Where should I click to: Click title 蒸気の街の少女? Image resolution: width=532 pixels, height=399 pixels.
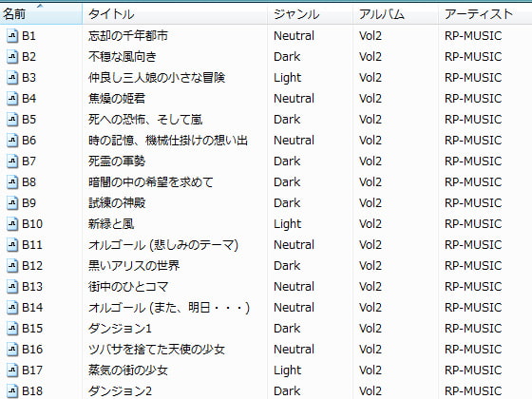pos(128,370)
